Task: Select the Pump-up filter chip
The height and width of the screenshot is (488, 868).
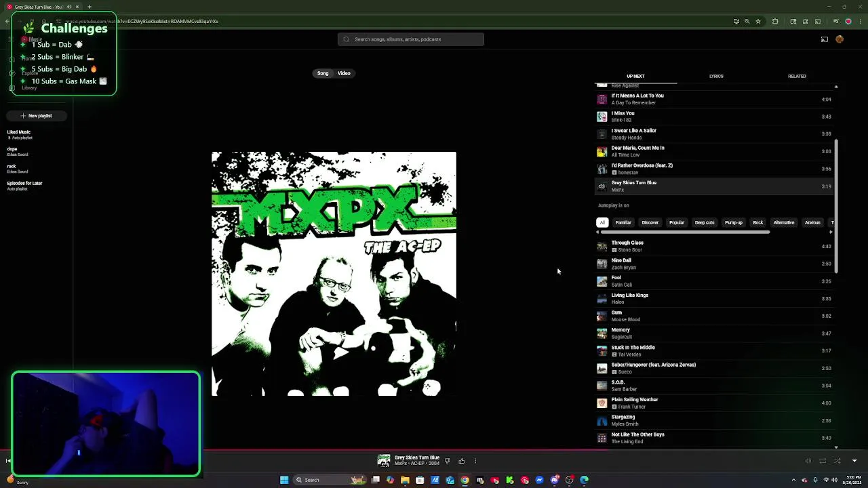Action: point(734,222)
